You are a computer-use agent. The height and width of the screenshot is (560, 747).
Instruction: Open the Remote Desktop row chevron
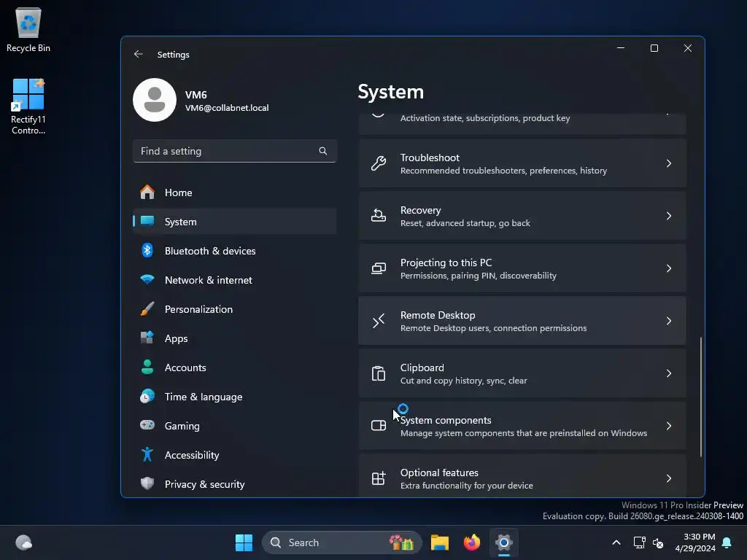669,321
